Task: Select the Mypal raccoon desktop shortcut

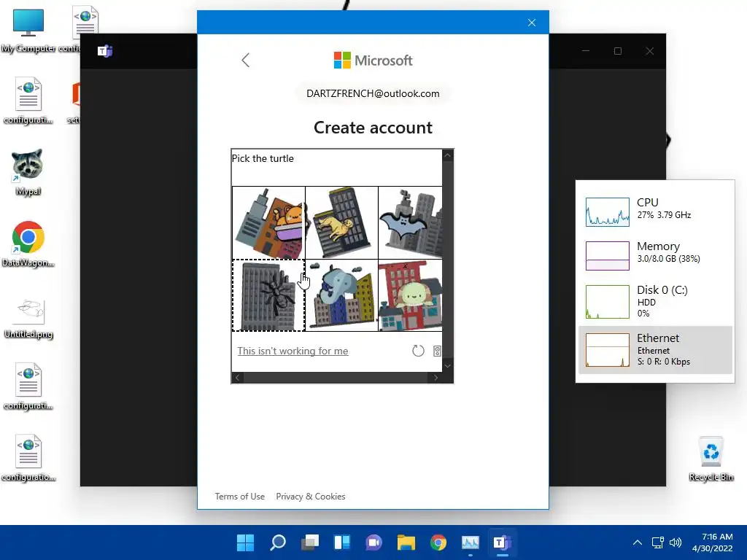Action: coord(28,172)
